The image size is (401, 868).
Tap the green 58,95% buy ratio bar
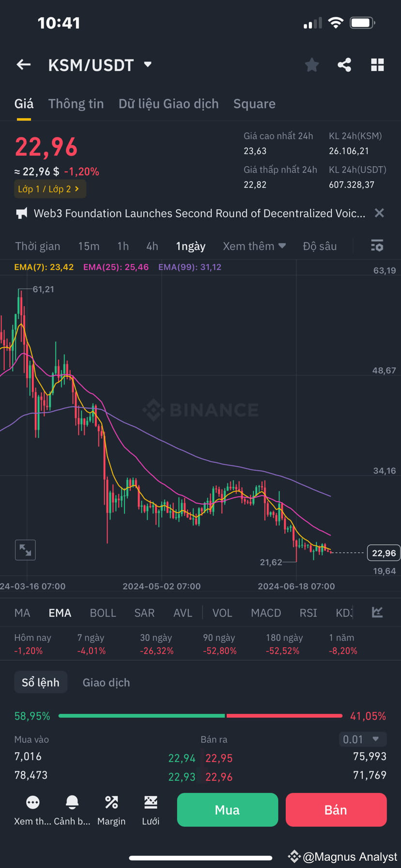(x=141, y=715)
